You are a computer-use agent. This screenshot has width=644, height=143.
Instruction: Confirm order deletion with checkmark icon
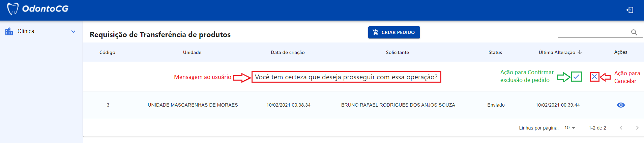576,77
